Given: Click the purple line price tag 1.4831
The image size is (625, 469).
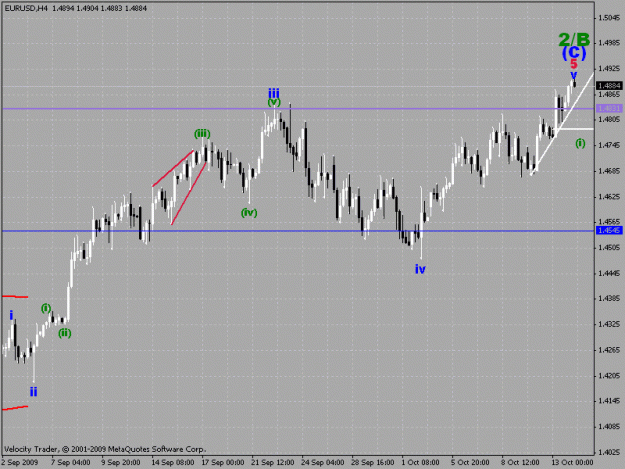Looking at the screenshot, I should pyautogui.click(x=609, y=108).
